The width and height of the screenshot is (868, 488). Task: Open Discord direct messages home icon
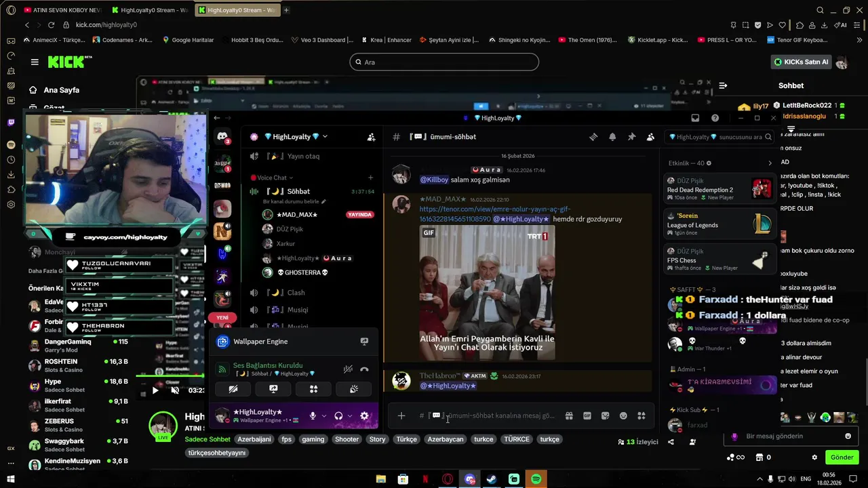pyautogui.click(x=222, y=137)
